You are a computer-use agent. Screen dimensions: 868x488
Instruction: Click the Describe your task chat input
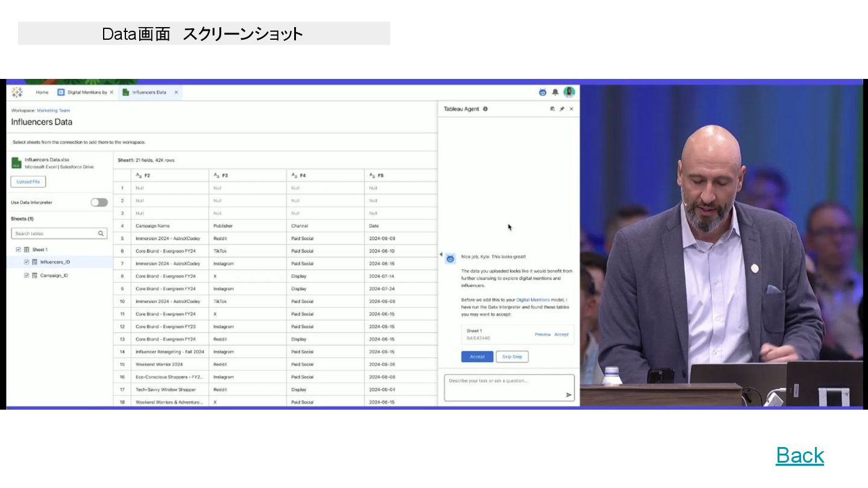(x=509, y=387)
